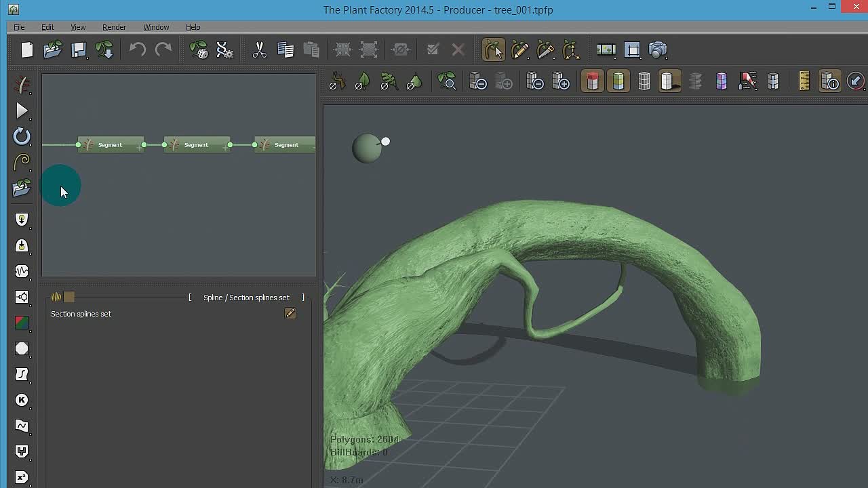Open the Render menu

114,27
